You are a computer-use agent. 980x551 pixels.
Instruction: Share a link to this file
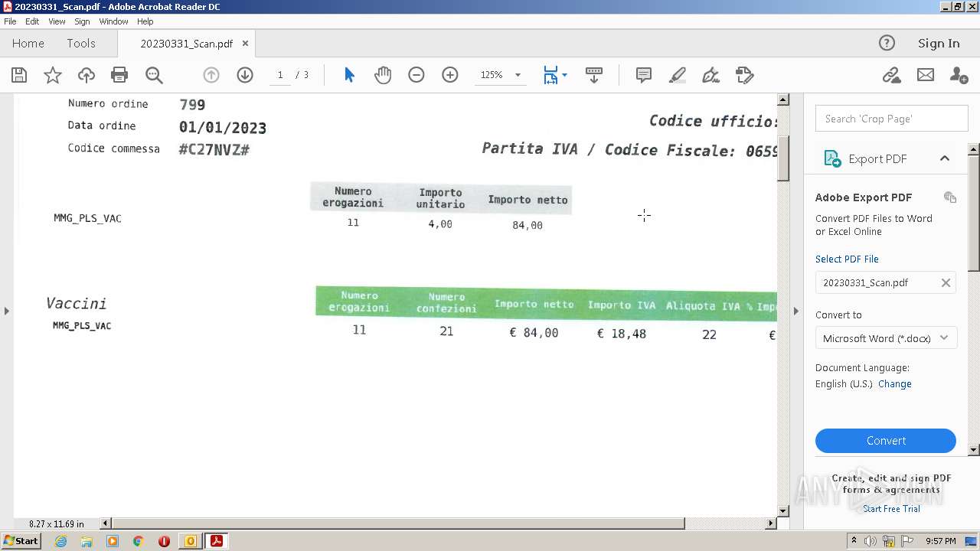click(x=891, y=75)
